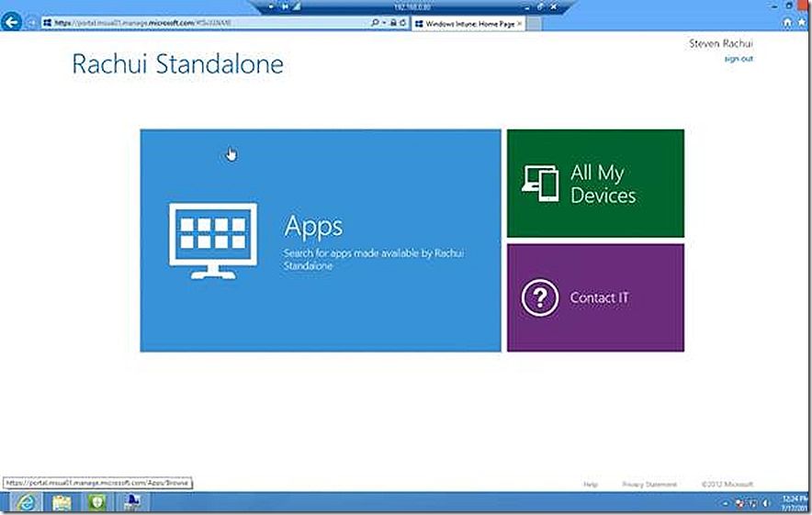Click Internet Explorer taskbar icon
Image resolution: width=812 pixels, height=515 pixels.
click(26, 502)
